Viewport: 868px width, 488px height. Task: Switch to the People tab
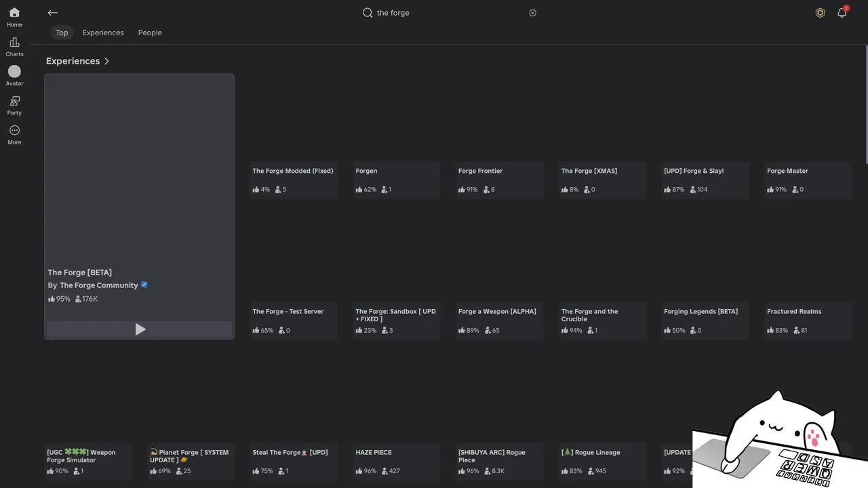pyautogui.click(x=150, y=33)
